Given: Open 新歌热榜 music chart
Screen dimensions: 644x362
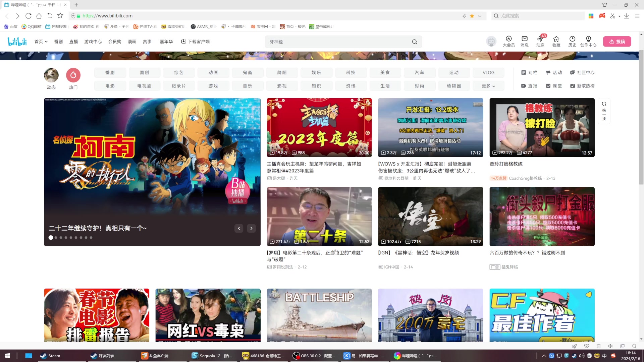Looking at the screenshot, I should click(x=582, y=86).
